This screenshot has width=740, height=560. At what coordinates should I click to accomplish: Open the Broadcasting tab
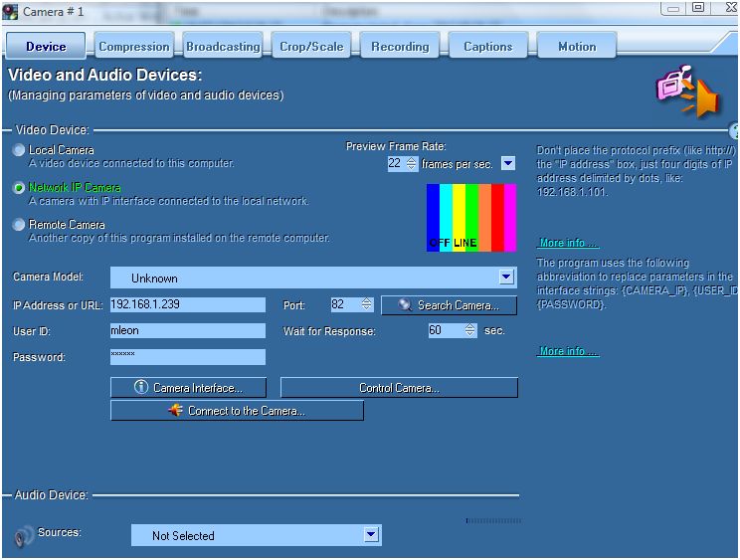tap(223, 46)
